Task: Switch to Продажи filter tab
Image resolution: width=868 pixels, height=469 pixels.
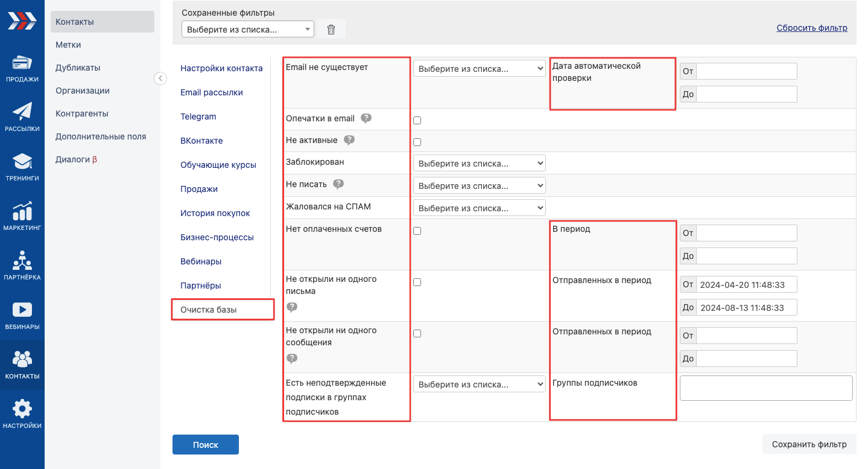Action: (199, 189)
